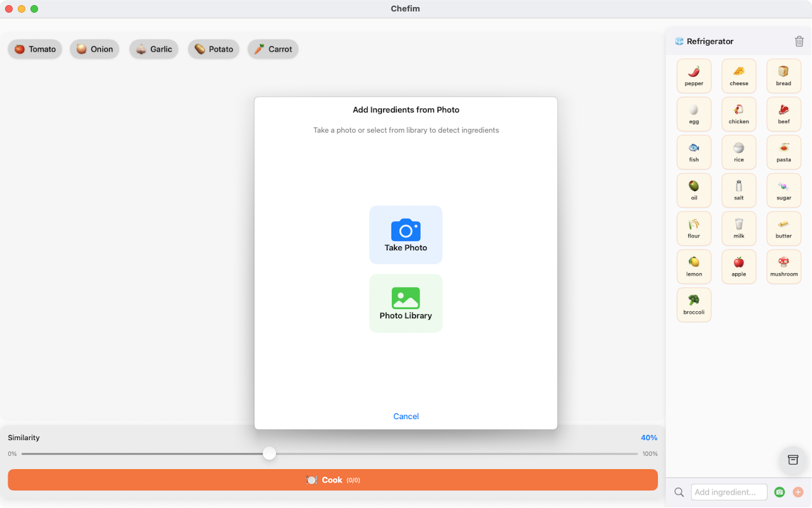
Task: Click the Add ingredient text field
Action: 728,492
